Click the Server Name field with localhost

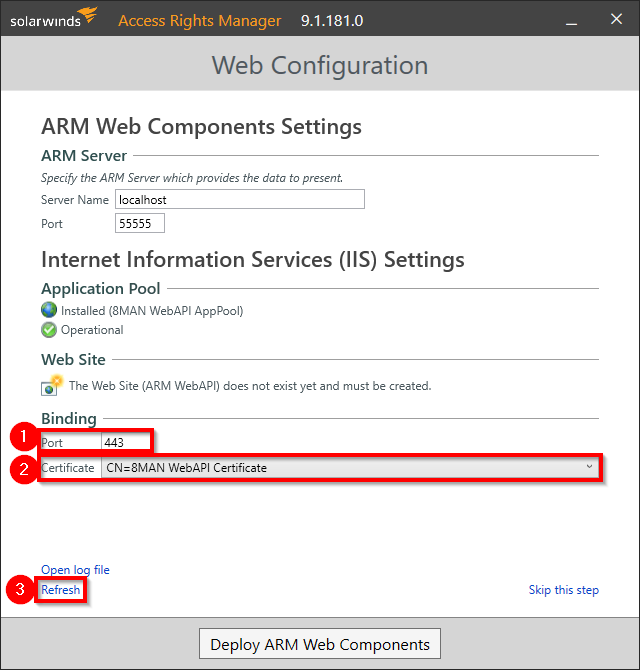click(x=240, y=199)
